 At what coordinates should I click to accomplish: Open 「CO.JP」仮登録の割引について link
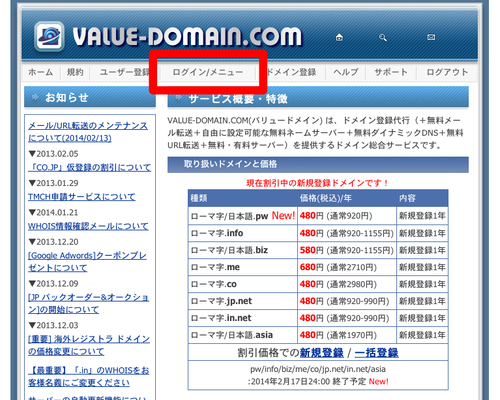click(x=89, y=167)
